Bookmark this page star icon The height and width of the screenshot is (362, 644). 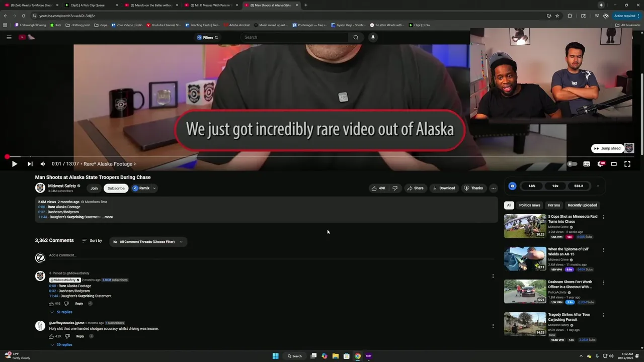[557, 16]
